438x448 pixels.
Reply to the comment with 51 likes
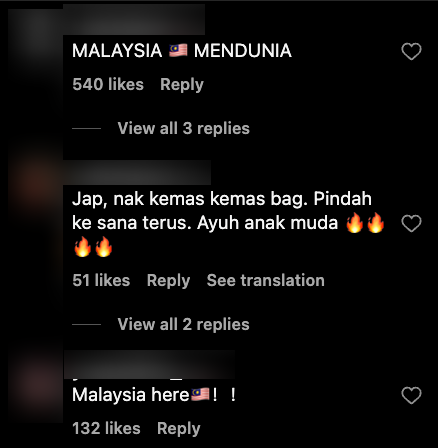pyautogui.click(x=168, y=281)
